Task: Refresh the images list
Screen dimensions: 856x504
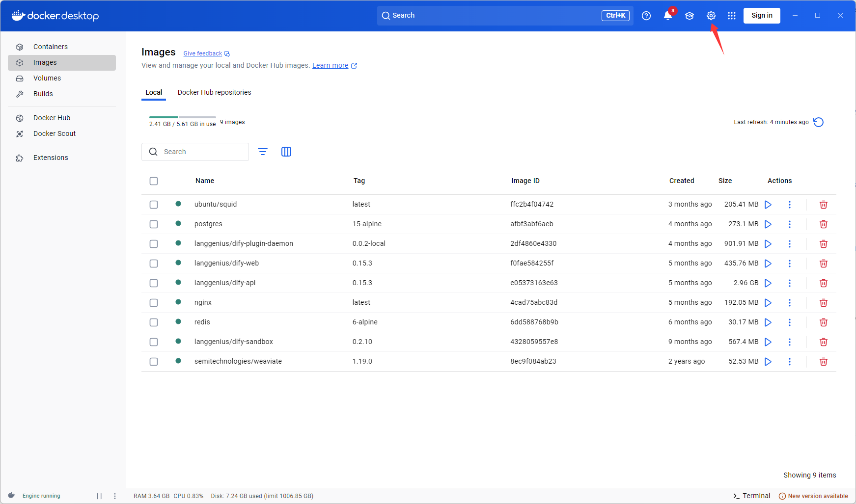Action: click(x=818, y=122)
